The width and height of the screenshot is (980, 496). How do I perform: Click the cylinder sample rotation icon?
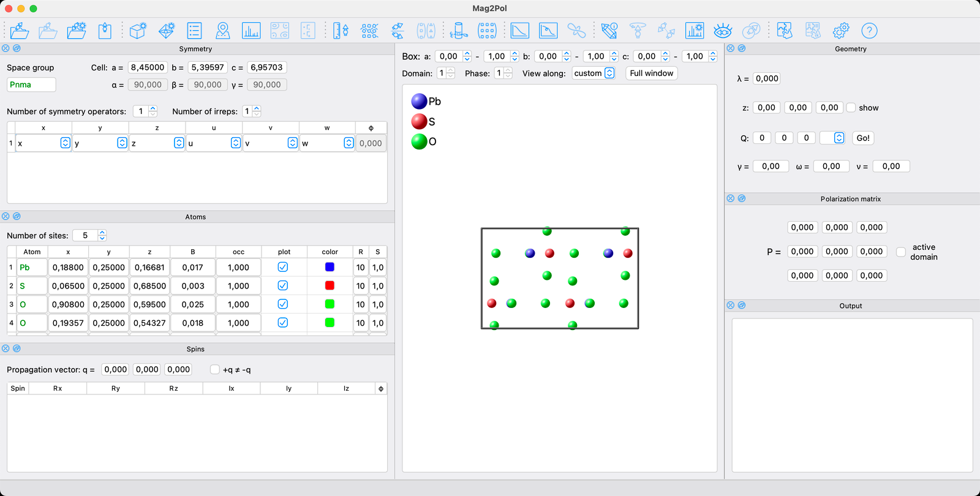click(459, 31)
